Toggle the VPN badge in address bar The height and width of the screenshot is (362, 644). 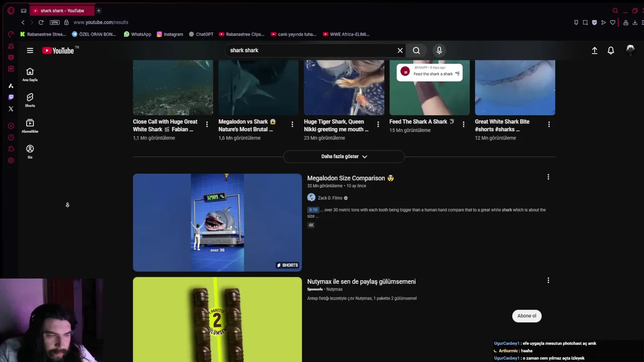(x=54, y=22)
